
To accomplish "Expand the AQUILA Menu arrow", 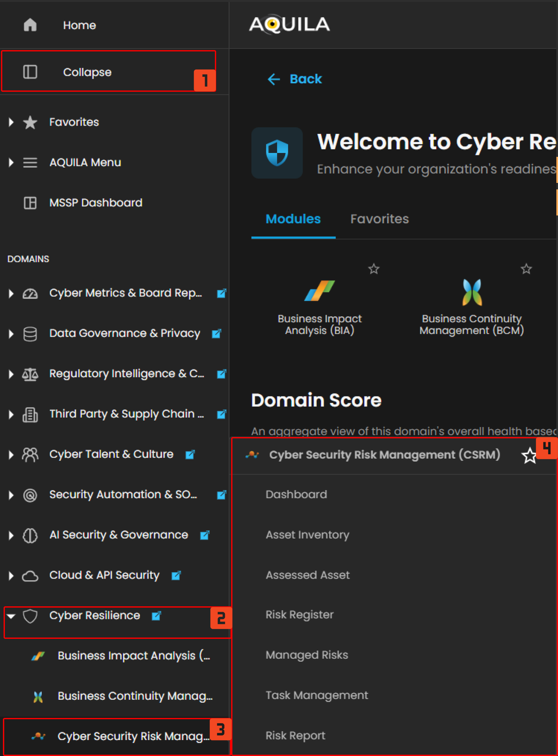I will point(11,162).
